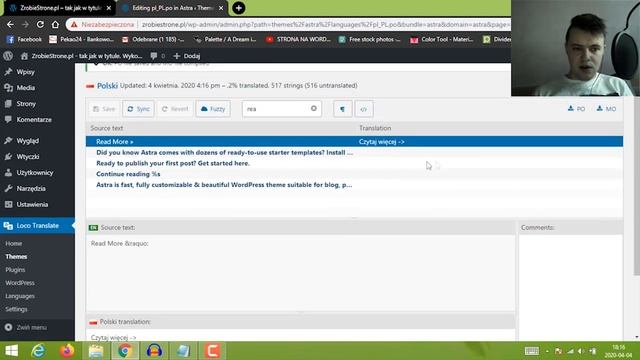The height and width of the screenshot is (360, 640).
Task: Open Loco Translate Plugins submenu
Action: point(15,270)
